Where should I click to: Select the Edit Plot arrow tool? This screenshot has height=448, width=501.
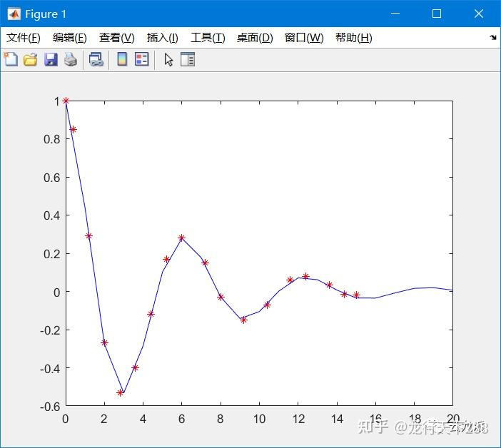(x=168, y=60)
